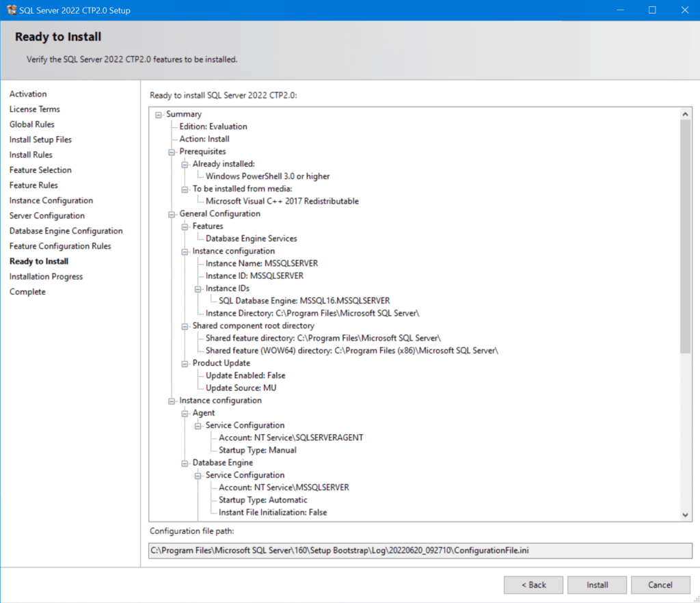Select 'Update Source: MU' row
This screenshot has width=700, height=603.
pos(241,388)
